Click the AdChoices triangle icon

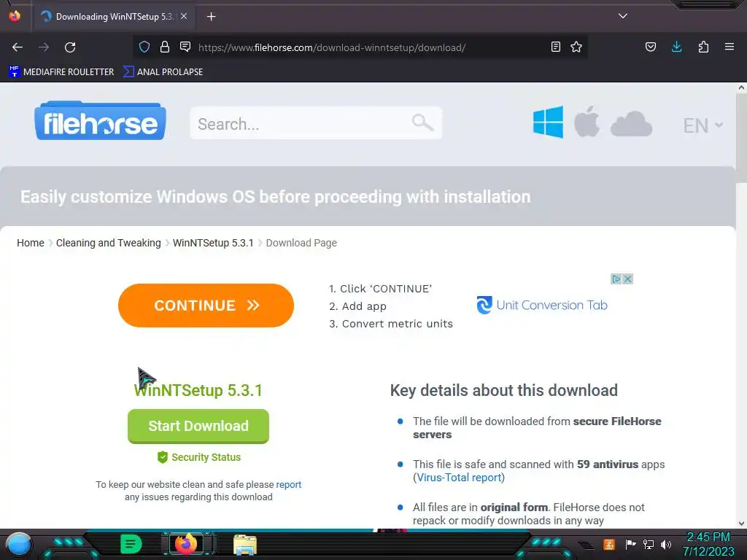(x=616, y=279)
